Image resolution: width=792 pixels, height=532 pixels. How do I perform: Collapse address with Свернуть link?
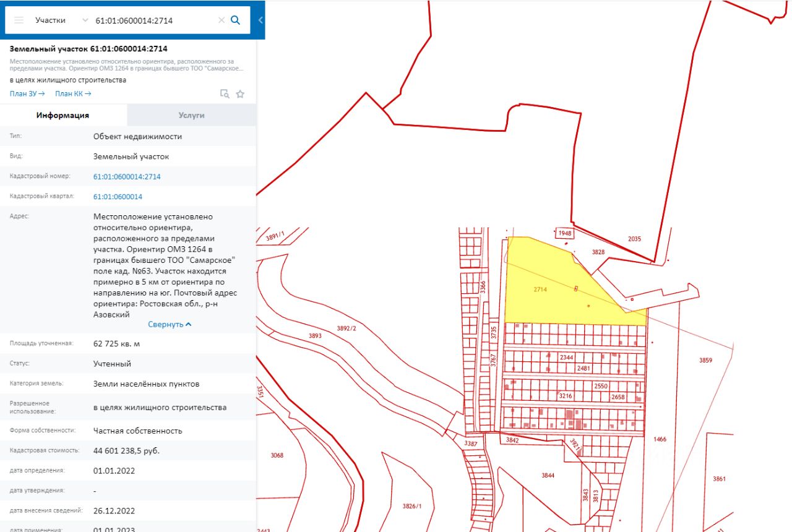[170, 324]
